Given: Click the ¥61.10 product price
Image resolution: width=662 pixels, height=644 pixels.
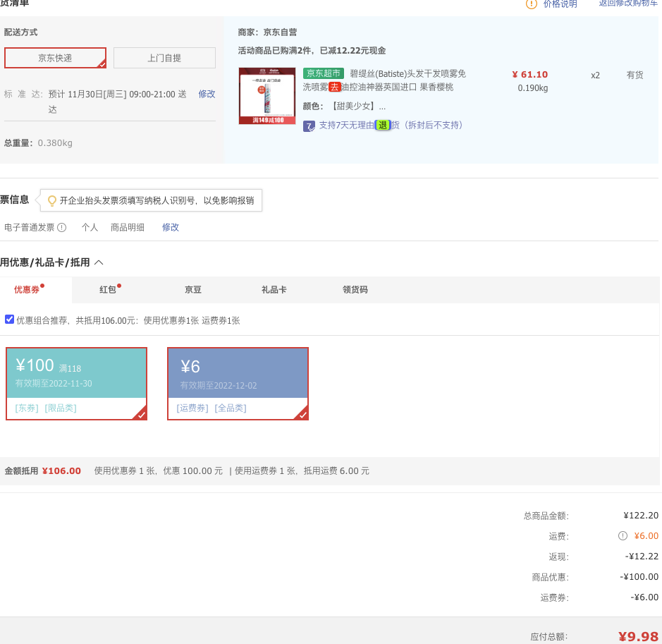Looking at the screenshot, I should [530, 74].
